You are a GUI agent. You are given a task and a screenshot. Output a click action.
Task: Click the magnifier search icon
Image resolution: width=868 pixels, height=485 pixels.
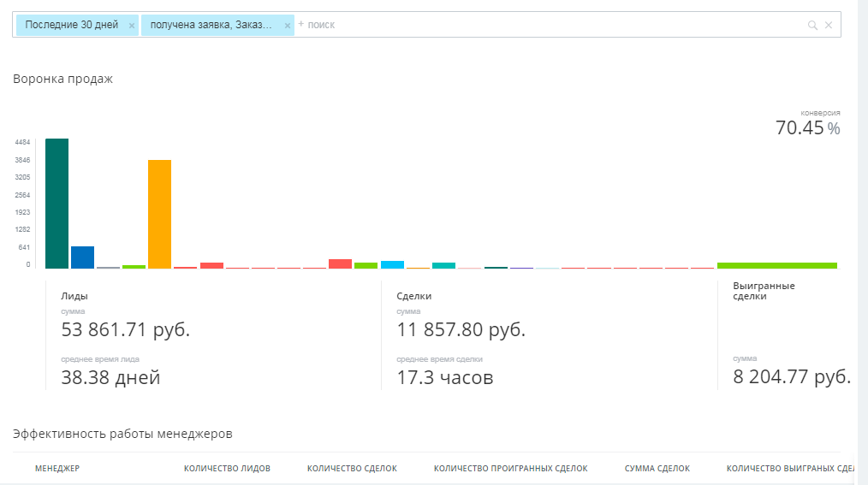point(812,26)
